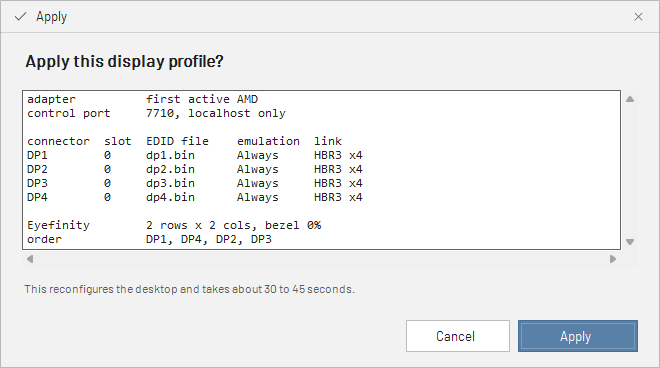This screenshot has width=660, height=368.
Task: Click order value 'DP1, DP4, DP2, DP3'
Action: click(209, 239)
